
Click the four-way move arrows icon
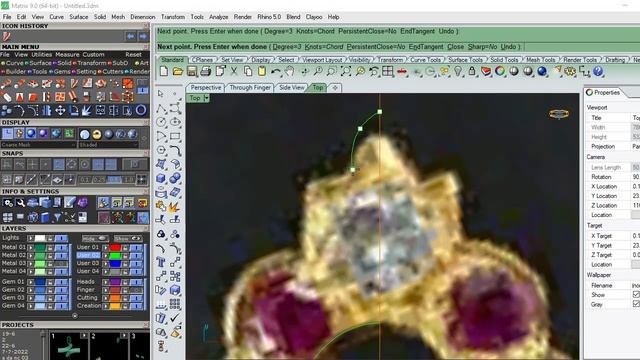(60, 110)
